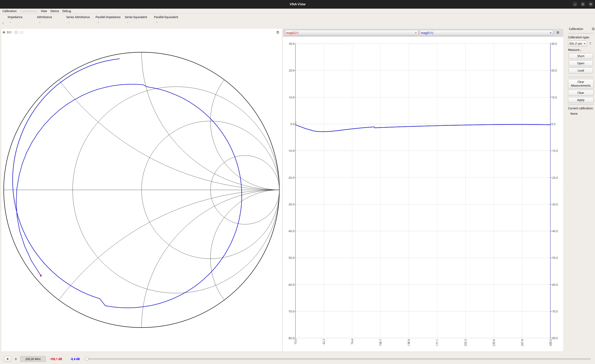Viewport: 595px width, 364px height.
Task: Click the Series Admittance label
Action: (78, 17)
